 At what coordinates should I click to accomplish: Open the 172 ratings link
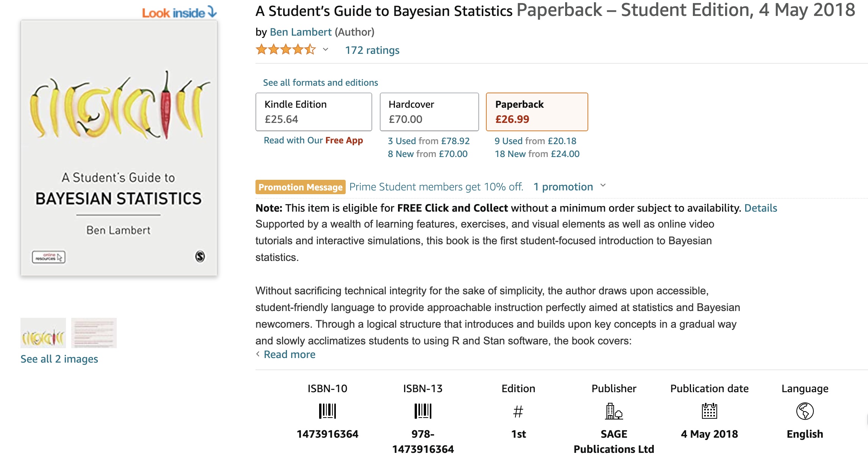pos(372,50)
